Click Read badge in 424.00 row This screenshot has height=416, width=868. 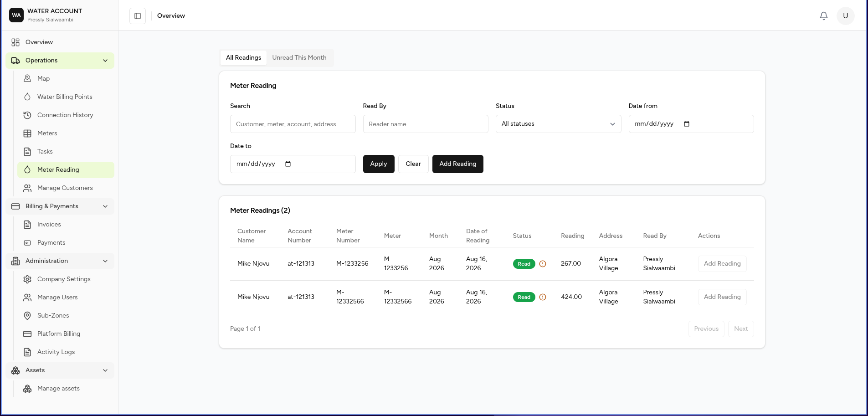(524, 297)
